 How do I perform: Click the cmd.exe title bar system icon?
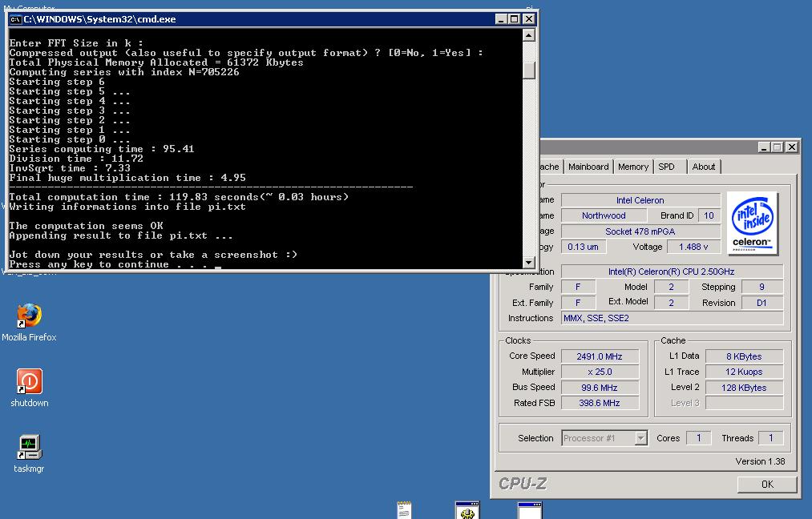coord(15,19)
